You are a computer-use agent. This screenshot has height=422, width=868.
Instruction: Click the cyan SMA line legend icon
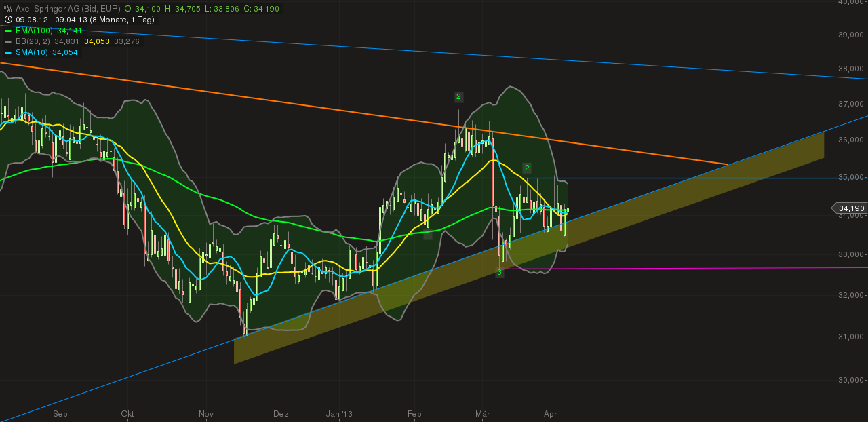tap(8, 52)
